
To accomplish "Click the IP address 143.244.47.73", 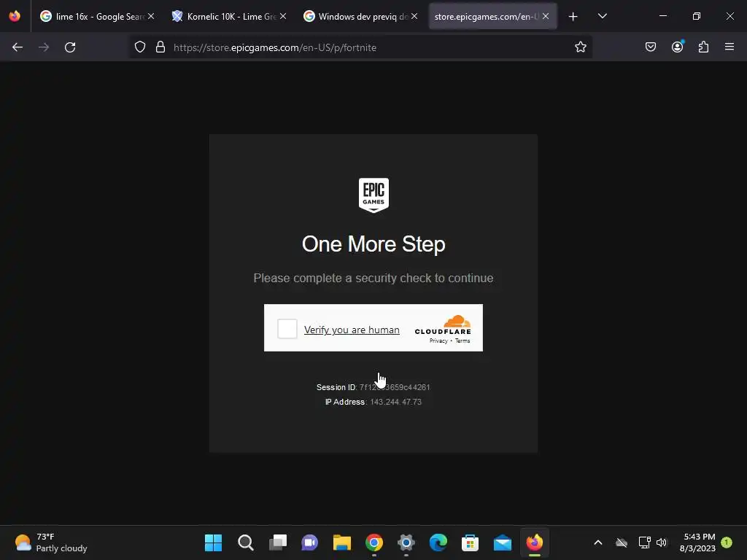I will [x=396, y=402].
